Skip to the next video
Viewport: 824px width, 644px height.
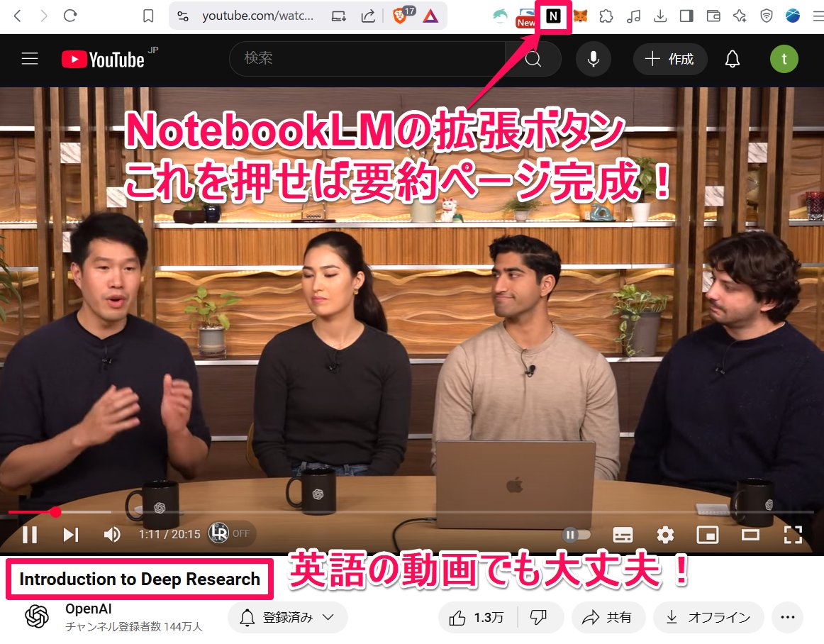(70, 535)
